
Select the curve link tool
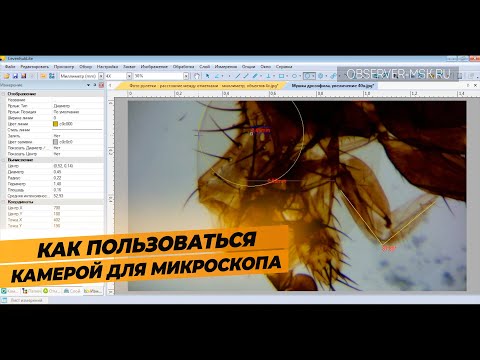coord(333,76)
